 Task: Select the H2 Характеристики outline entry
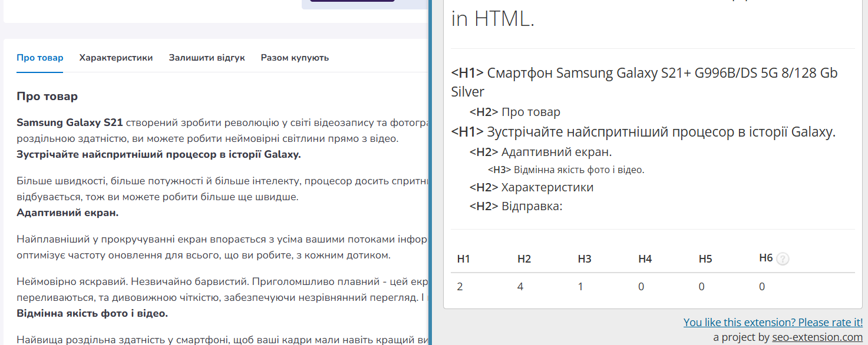tap(532, 187)
